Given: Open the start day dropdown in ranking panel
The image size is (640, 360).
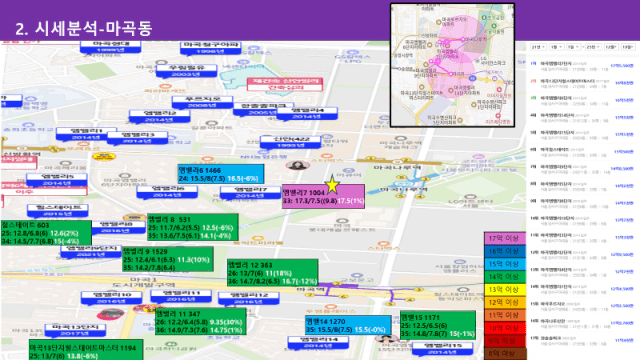Looking at the screenshot, I should click(x=573, y=47).
